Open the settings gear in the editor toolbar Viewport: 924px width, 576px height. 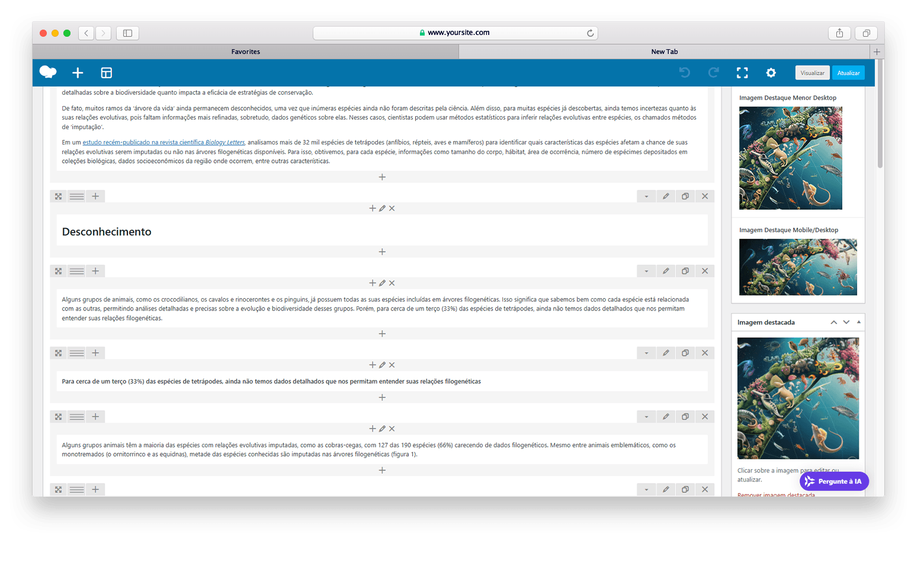point(771,73)
